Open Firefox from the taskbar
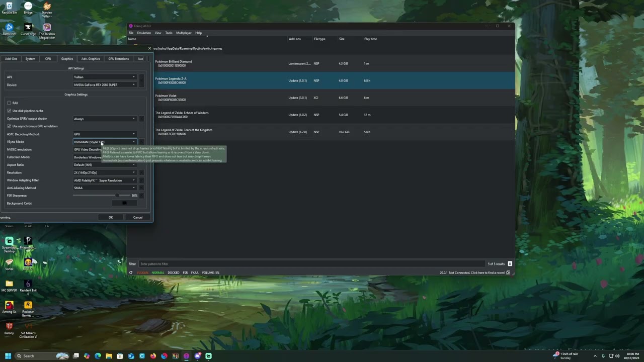The width and height of the screenshot is (644, 362). [x=153, y=356]
